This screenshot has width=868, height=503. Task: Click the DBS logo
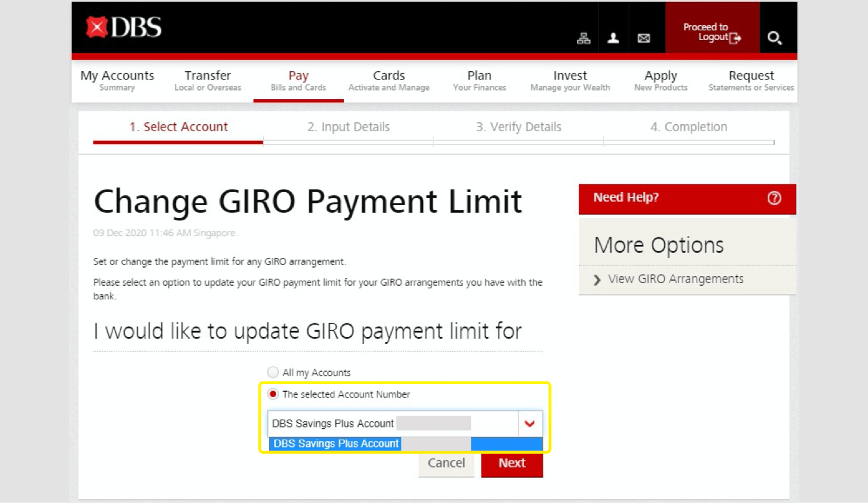click(x=123, y=27)
